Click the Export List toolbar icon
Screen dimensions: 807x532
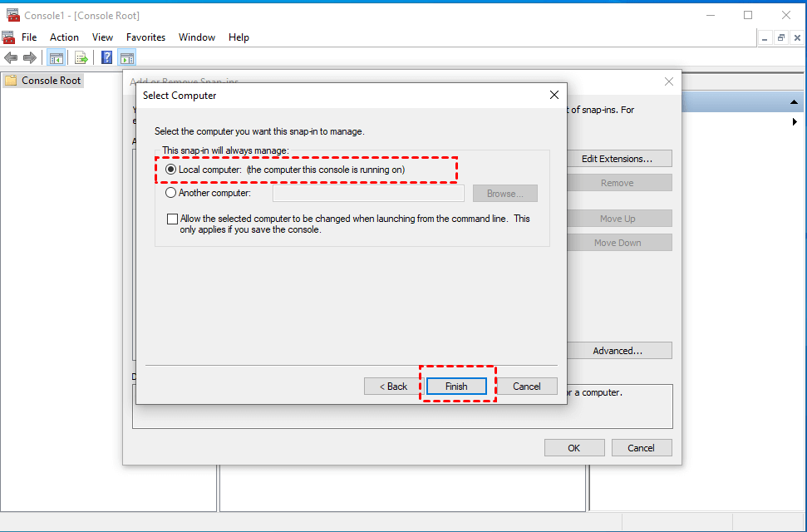pyautogui.click(x=81, y=57)
